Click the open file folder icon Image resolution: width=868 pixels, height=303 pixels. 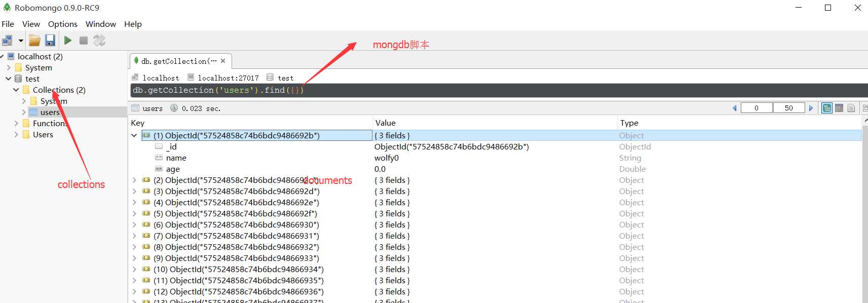click(34, 41)
